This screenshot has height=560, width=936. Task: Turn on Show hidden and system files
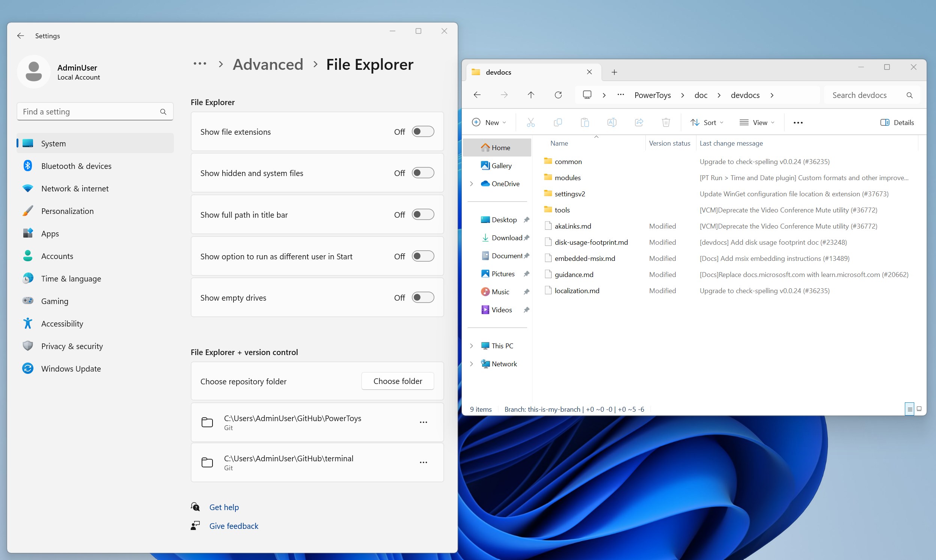tap(423, 173)
